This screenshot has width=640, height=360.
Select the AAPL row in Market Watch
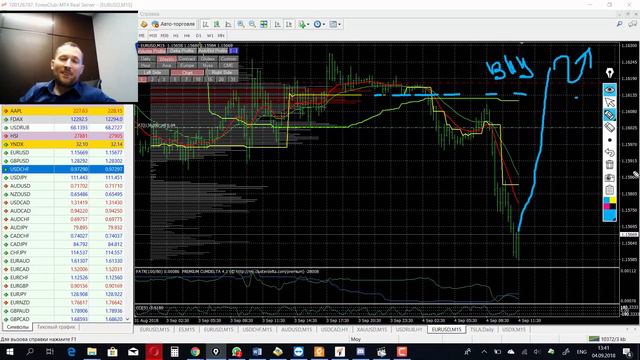pyautogui.click(x=63, y=111)
